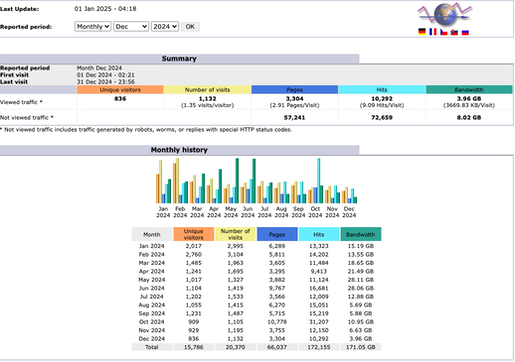
Task: Click the AWStats globe logo
Action: pos(445,14)
